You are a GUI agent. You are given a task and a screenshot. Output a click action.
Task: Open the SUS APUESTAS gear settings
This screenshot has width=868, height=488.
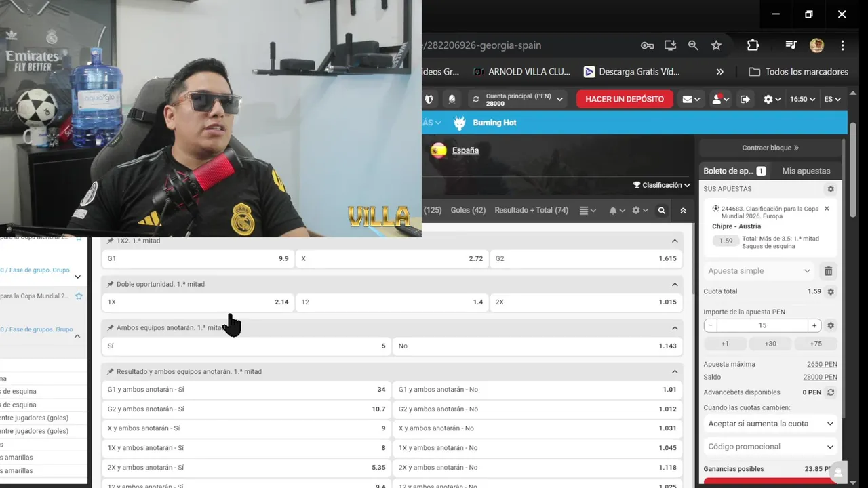(831, 189)
